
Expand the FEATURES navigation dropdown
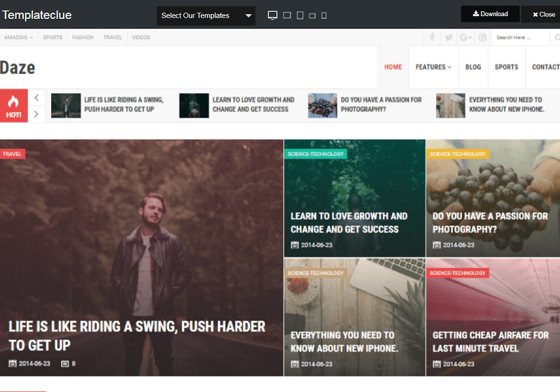[x=433, y=67]
